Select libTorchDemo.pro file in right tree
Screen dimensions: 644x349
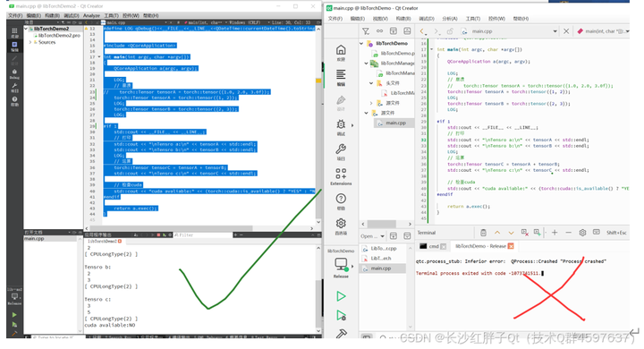coord(394,54)
